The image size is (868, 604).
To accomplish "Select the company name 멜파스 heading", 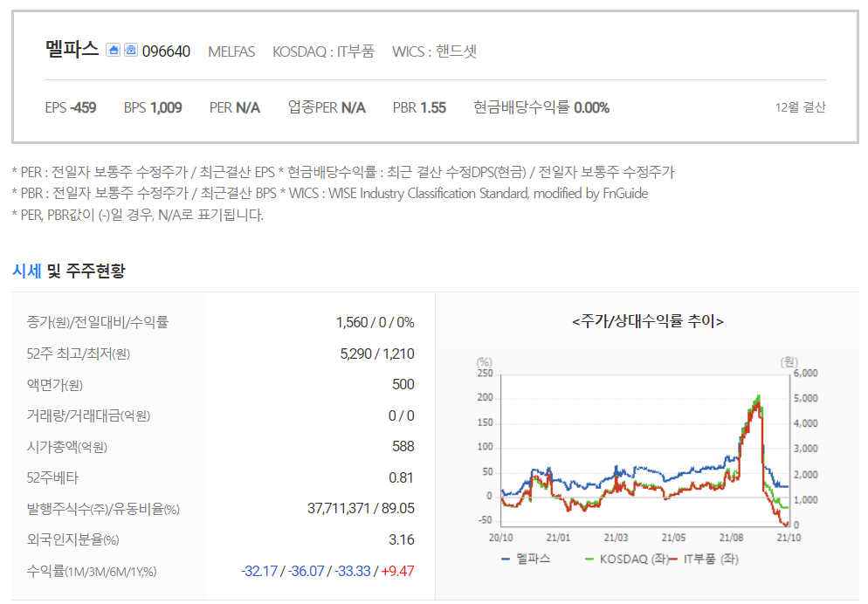I will (x=72, y=50).
